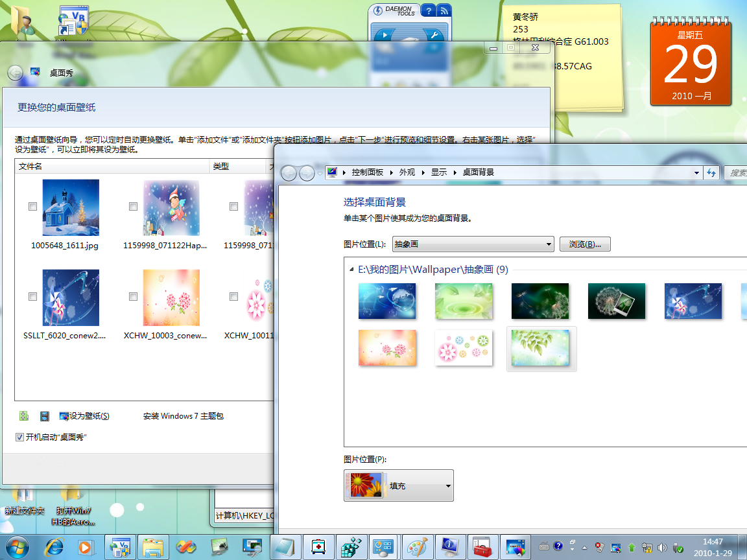Click the 浏览(B)... button

pyautogui.click(x=585, y=244)
